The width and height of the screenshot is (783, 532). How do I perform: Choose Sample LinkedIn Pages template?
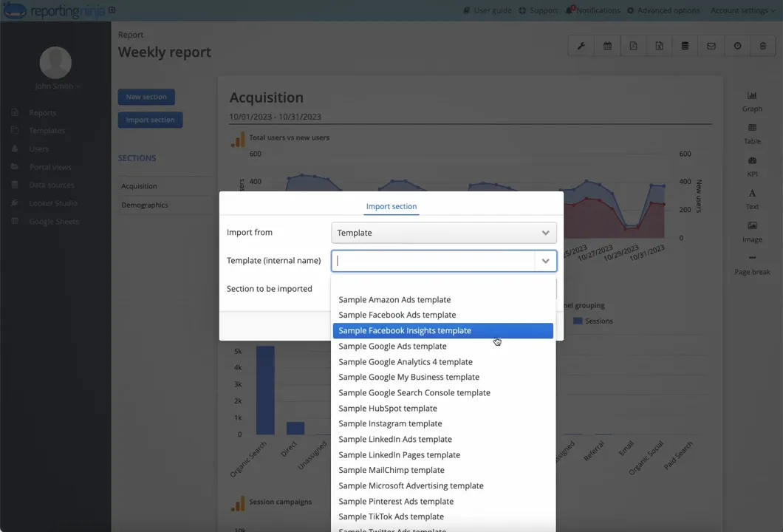click(443, 455)
